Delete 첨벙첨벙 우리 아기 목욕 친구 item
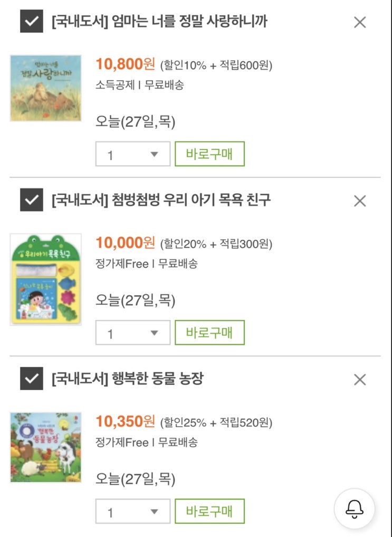Viewport: 392px width, 537px height. (x=360, y=201)
